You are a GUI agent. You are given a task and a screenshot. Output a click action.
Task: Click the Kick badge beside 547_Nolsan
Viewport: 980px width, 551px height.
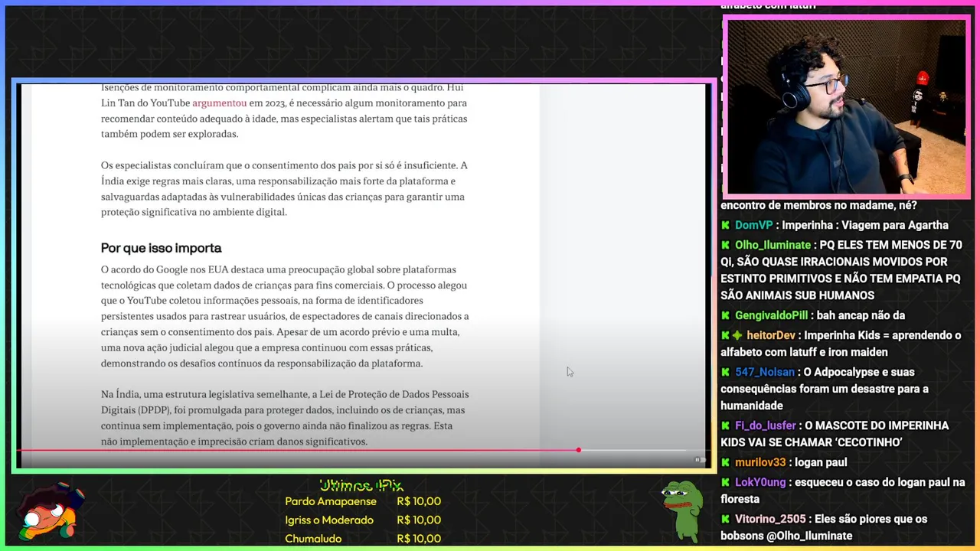[x=725, y=372]
